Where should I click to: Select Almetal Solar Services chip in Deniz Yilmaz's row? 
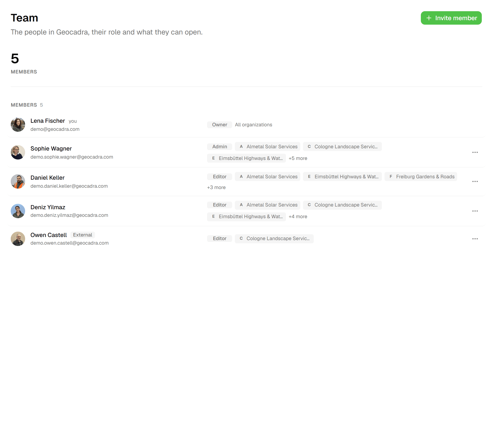coord(267,205)
